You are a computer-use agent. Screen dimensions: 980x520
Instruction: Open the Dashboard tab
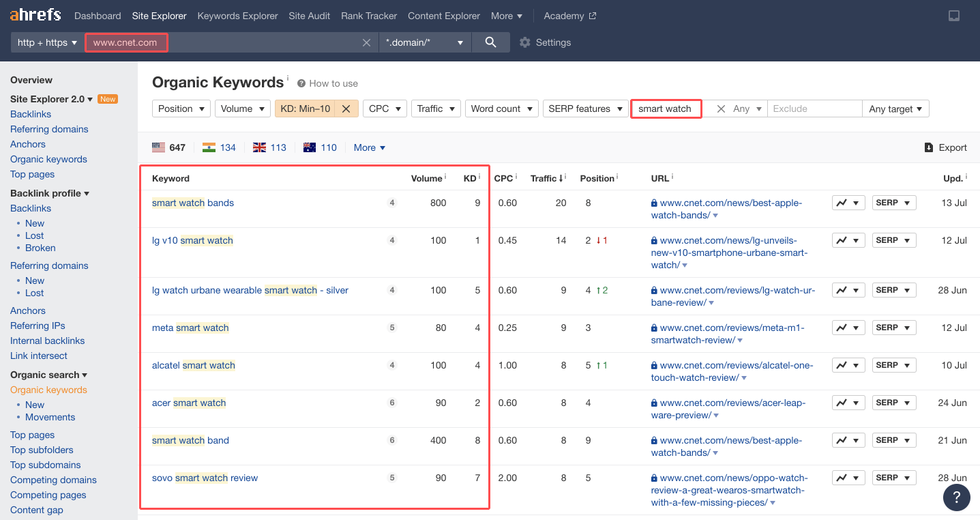[x=98, y=16]
